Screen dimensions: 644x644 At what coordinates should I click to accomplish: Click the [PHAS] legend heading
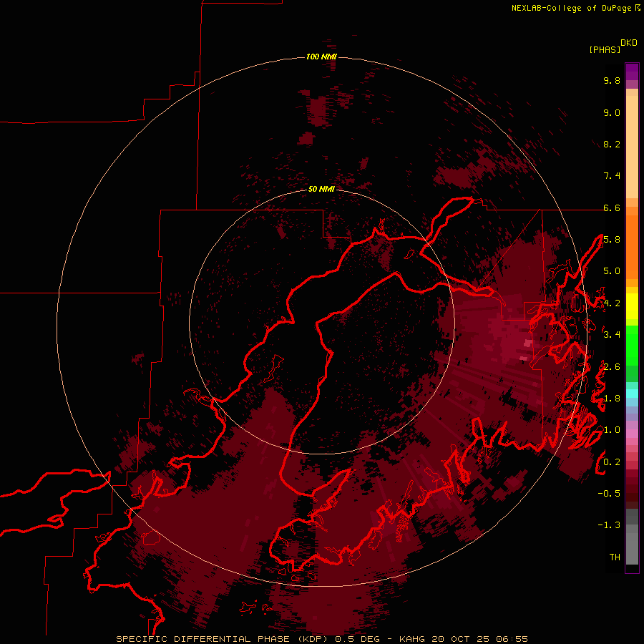[605, 49]
